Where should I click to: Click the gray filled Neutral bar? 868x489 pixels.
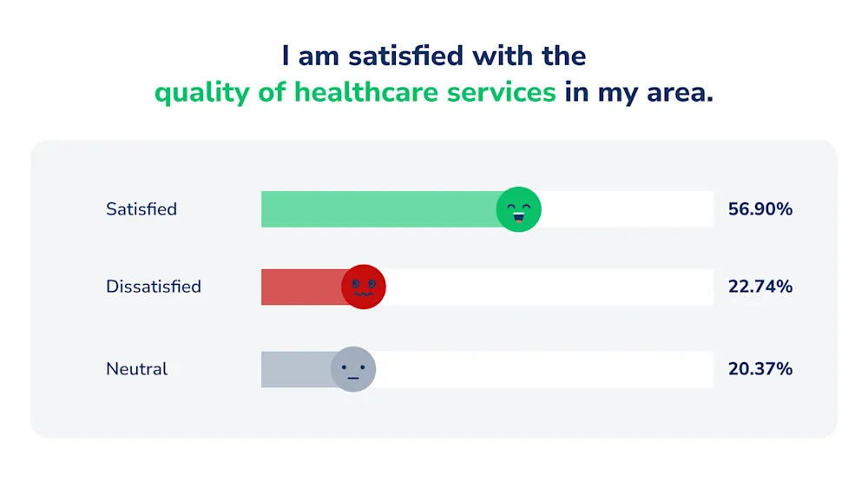tap(296, 369)
